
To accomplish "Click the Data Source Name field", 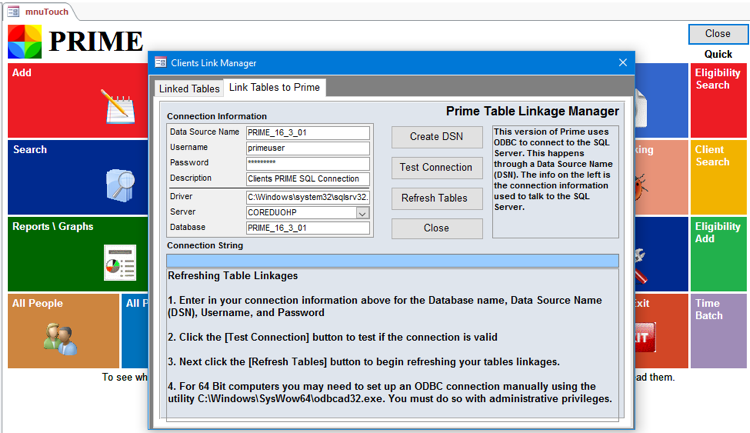I will (307, 132).
